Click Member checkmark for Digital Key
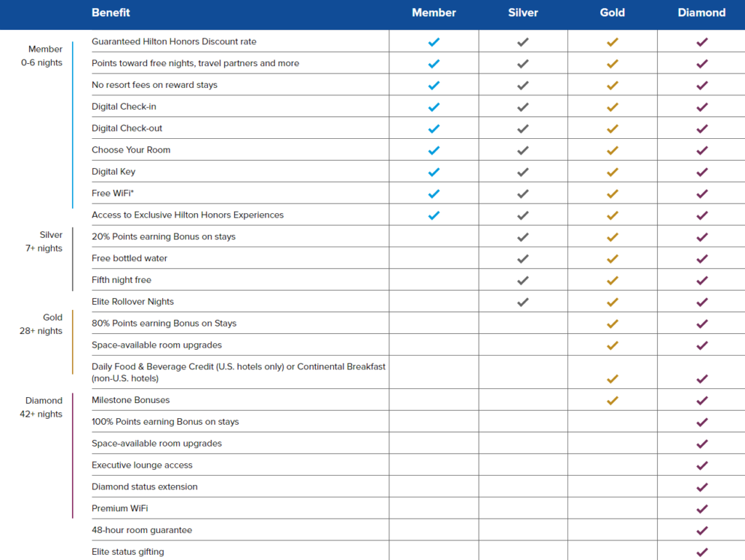This screenshot has height=560, width=745. click(x=434, y=172)
